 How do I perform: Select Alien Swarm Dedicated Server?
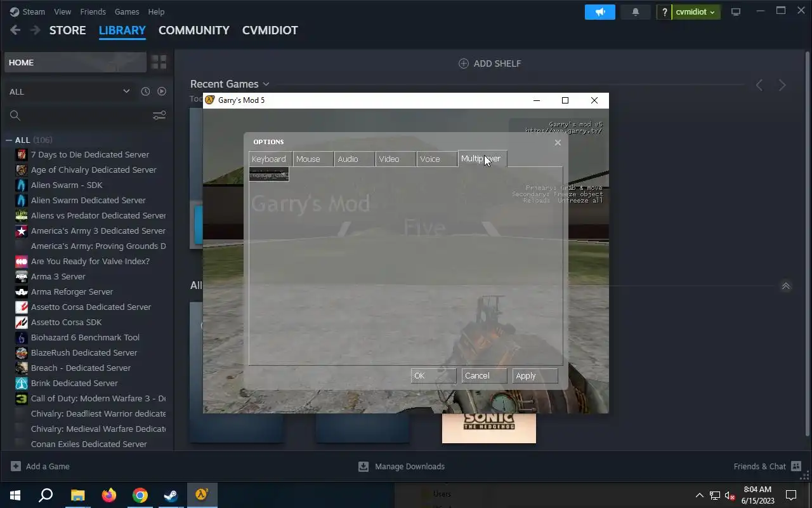88,200
